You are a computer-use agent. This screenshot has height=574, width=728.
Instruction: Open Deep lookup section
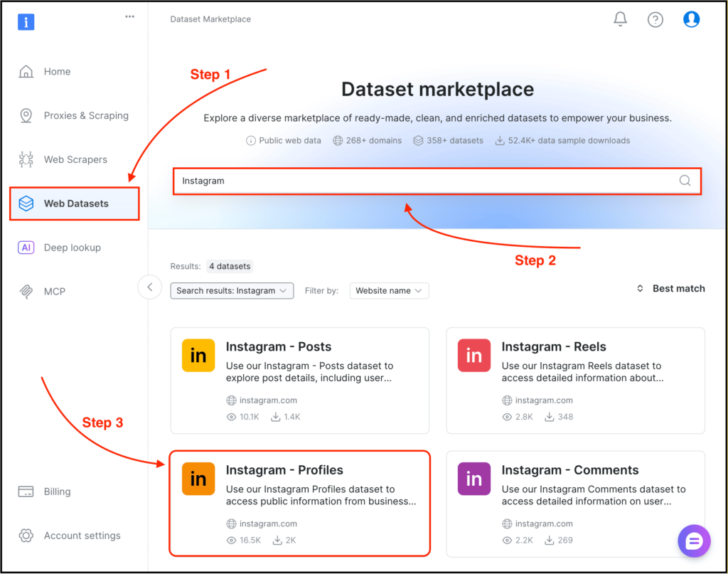(x=73, y=248)
